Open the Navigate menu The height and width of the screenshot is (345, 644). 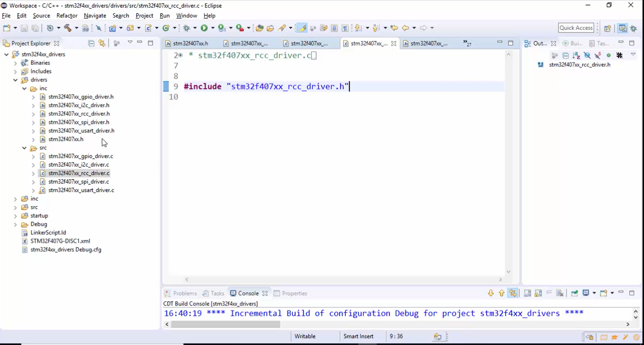click(95, 15)
